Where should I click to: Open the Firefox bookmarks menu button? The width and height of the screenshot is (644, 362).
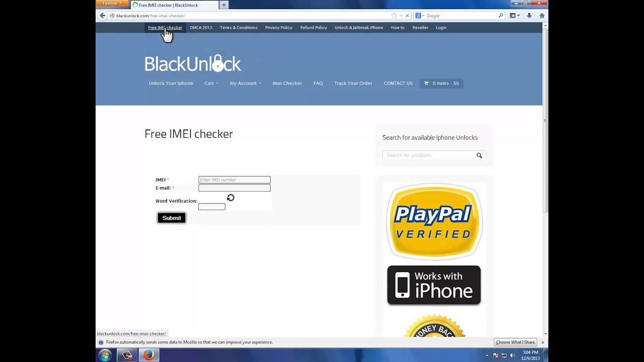click(x=515, y=16)
